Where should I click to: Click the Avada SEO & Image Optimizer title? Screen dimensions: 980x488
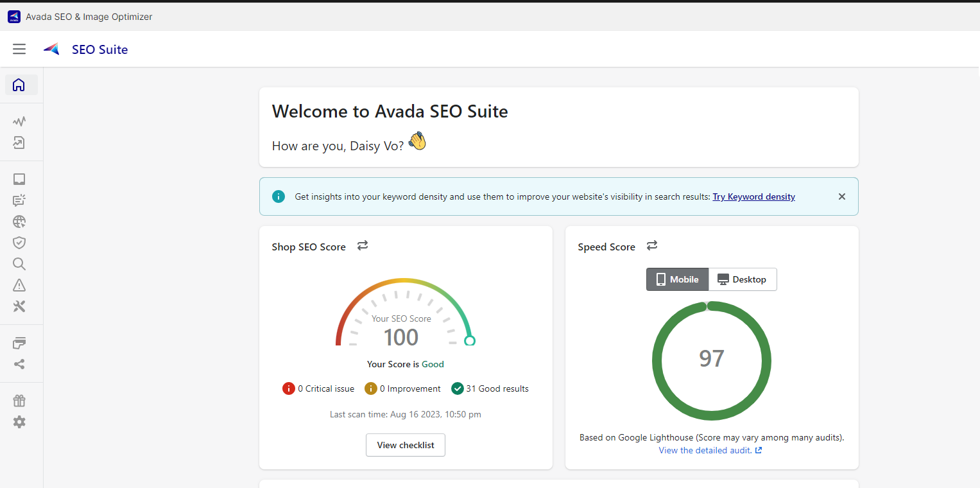click(x=89, y=17)
